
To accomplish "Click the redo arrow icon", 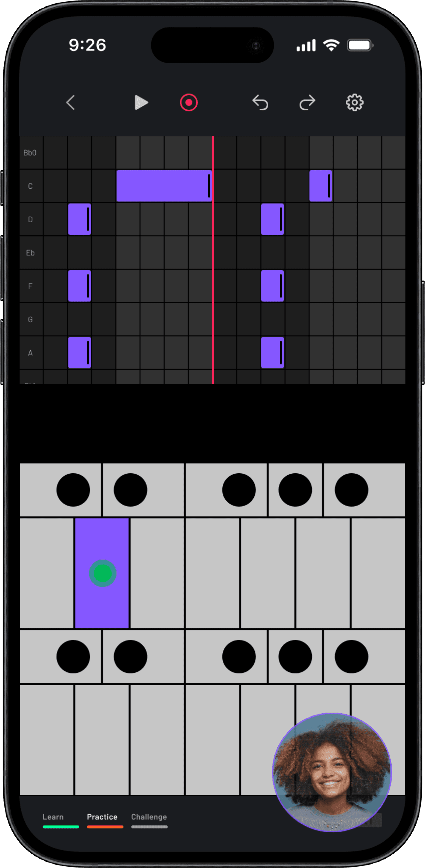I will click(x=307, y=102).
